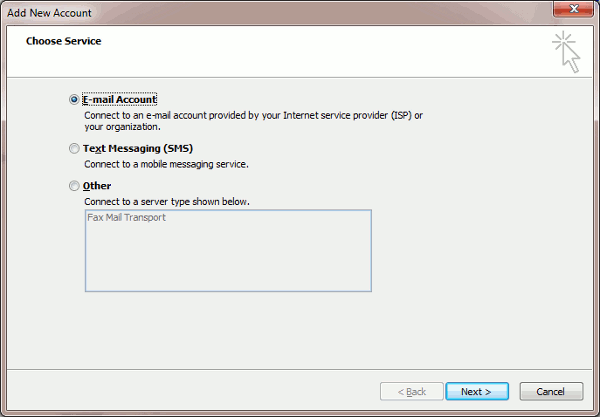Select the E-mail Account radio circle
The image size is (600, 417).
(x=74, y=100)
